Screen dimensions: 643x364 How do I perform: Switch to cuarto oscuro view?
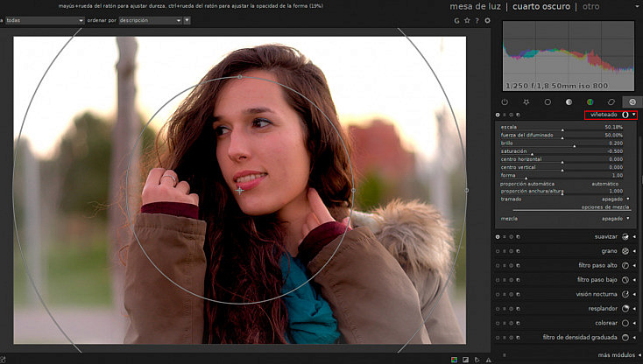point(541,6)
